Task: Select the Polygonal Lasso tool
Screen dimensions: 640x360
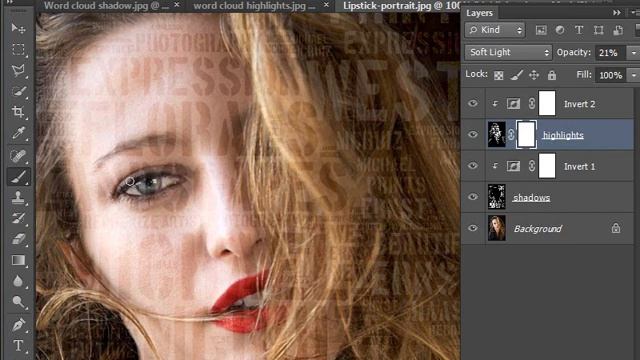Action: point(18,70)
